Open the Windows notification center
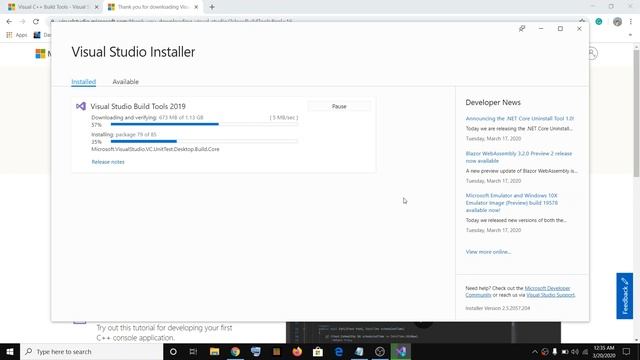The image size is (640, 360). (627, 351)
